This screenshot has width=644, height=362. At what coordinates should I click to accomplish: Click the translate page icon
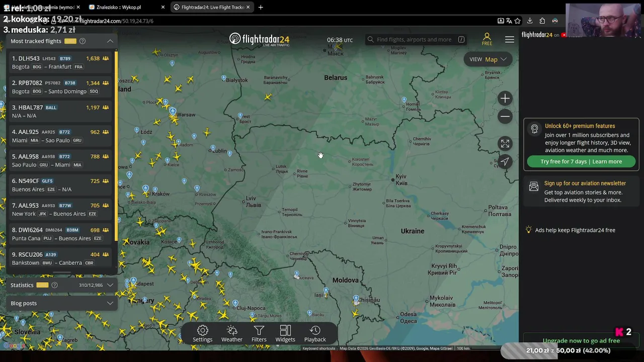tap(509, 21)
